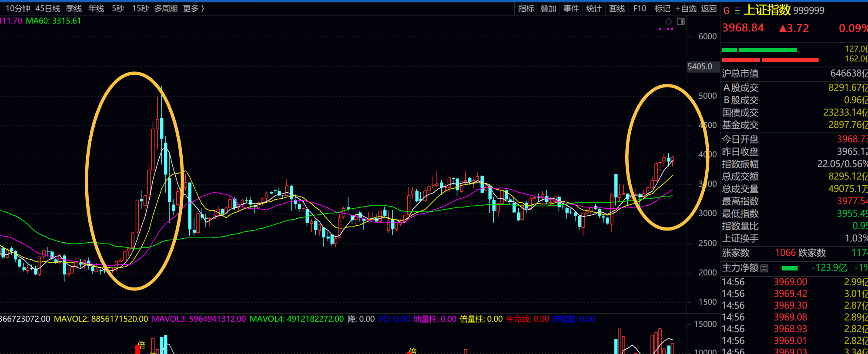Screen dimensions: 868x354
Task: Switch to the 季线 period tab
Action: coord(74,9)
